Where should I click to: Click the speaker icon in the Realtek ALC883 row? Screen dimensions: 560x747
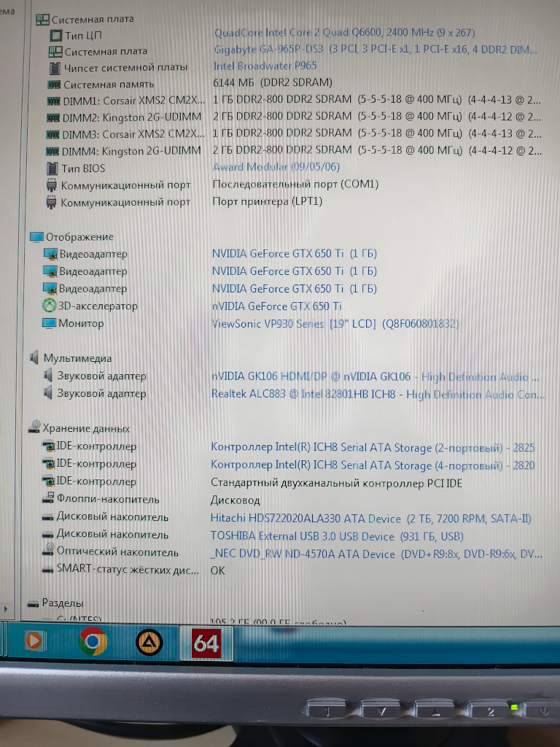pyautogui.click(x=48, y=393)
